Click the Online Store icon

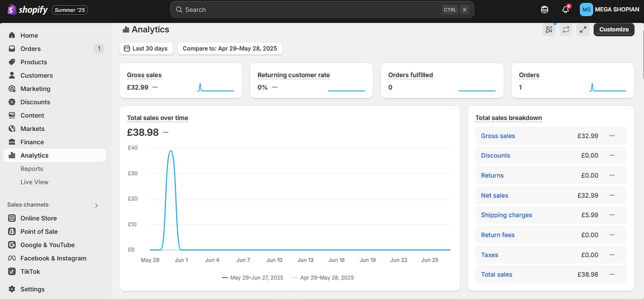[x=12, y=218]
